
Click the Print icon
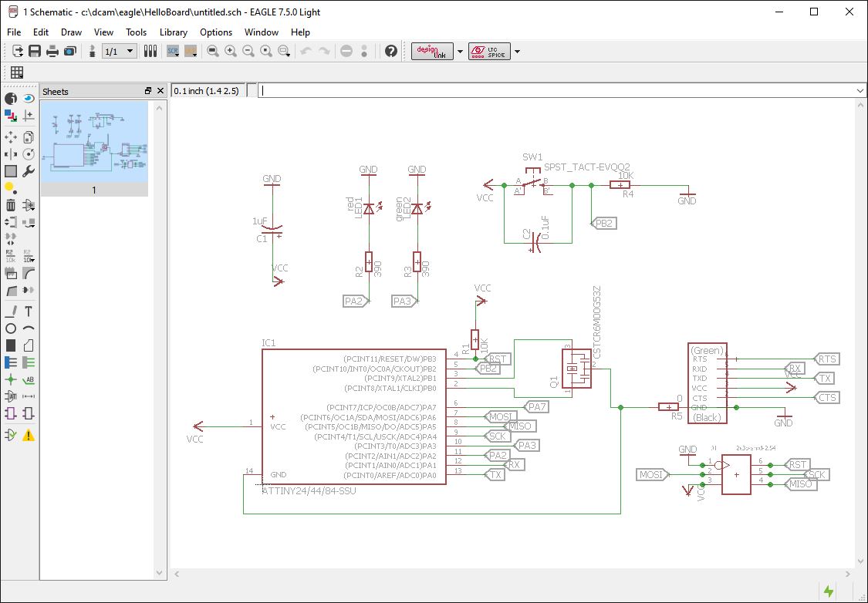coord(52,52)
